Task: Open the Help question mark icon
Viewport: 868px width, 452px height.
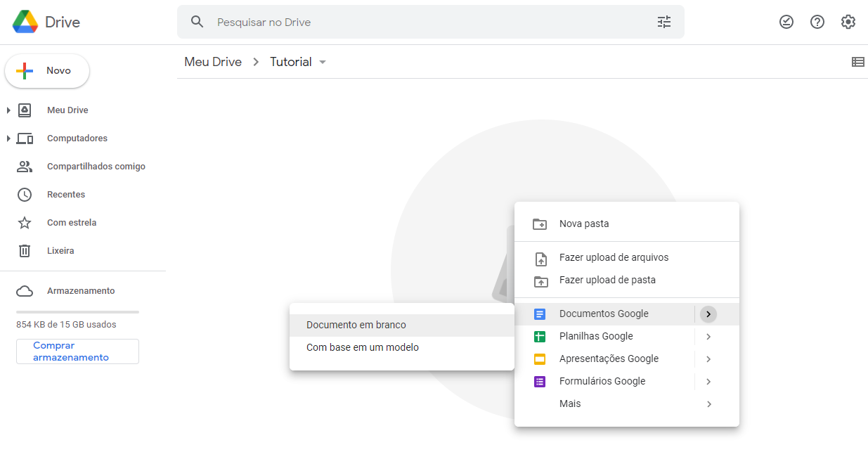Action: point(817,22)
